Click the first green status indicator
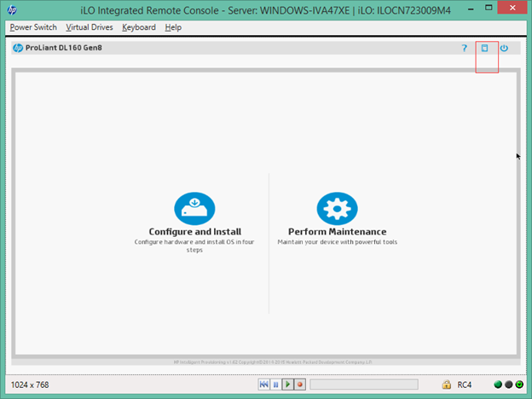This screenshot has height=399, width=532. pyautogui.click(x=498, y=385)
